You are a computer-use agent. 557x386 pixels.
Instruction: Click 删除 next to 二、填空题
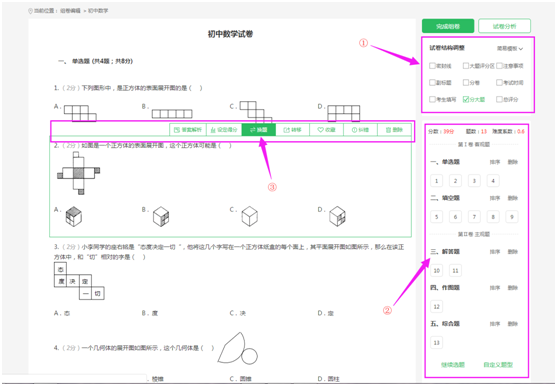(513, 198)
